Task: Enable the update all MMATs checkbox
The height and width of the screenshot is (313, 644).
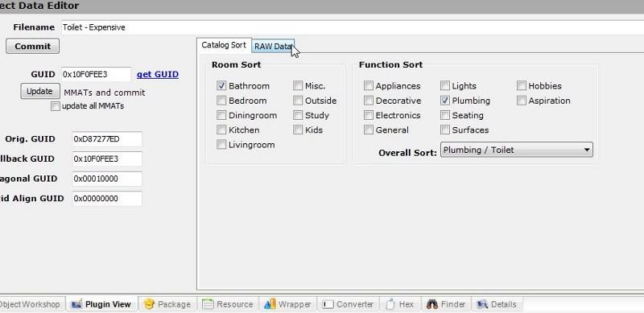Action: pos(55,106)
